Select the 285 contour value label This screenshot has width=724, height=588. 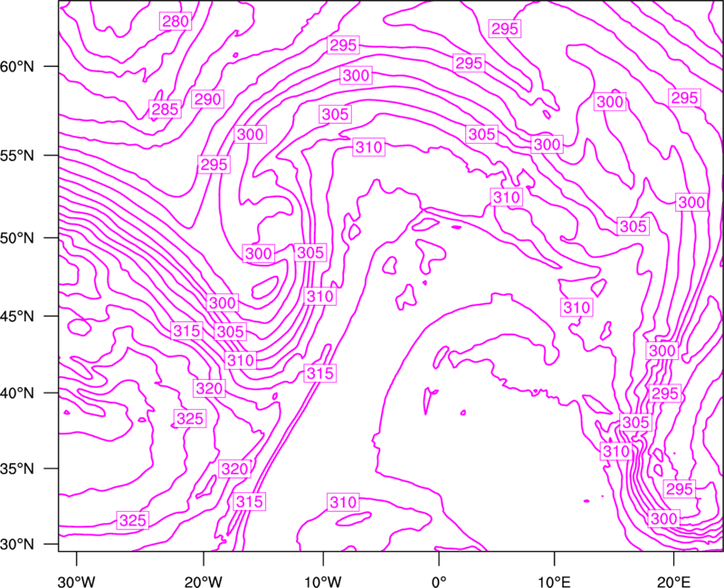click(x=165, y=109)
